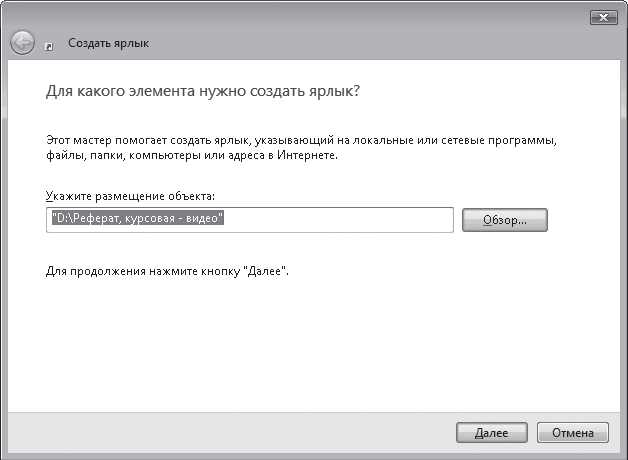Click the description line starting "Этот мастер помогает"
The image size is (628, 460).
[x=300, y=141]
